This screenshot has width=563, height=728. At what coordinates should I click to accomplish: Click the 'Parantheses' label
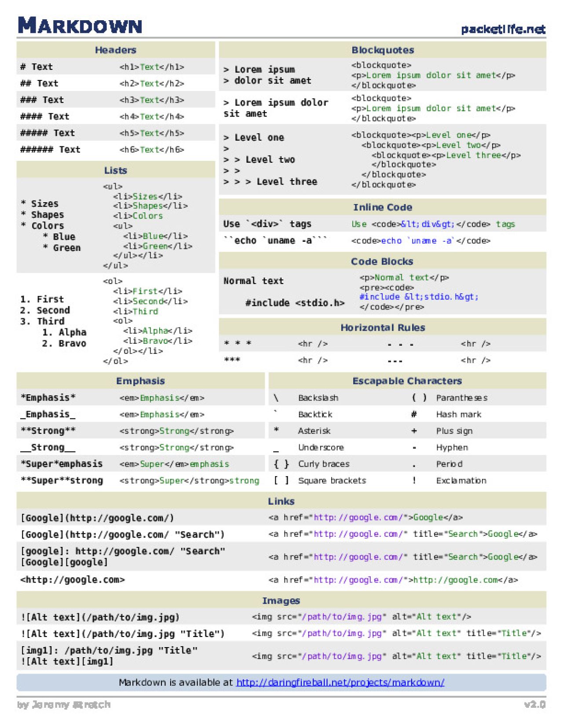pos(462,397)
